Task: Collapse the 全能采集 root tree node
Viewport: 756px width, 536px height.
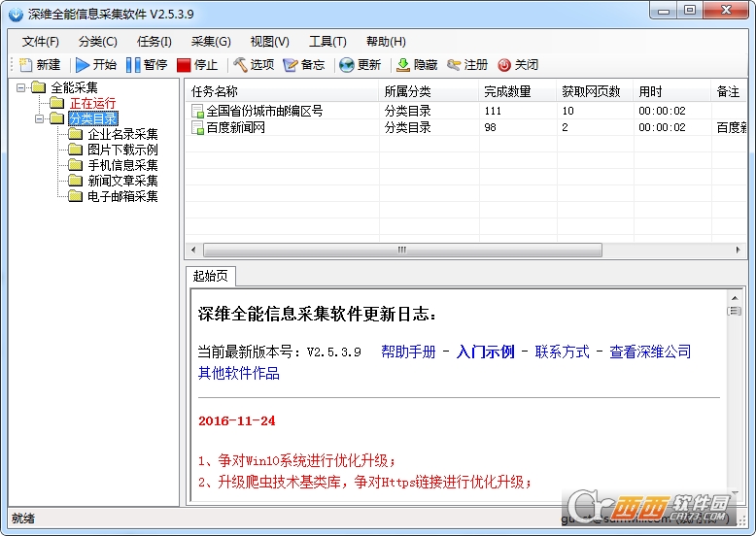Action: pyautogui.click(x=20, y=87)
